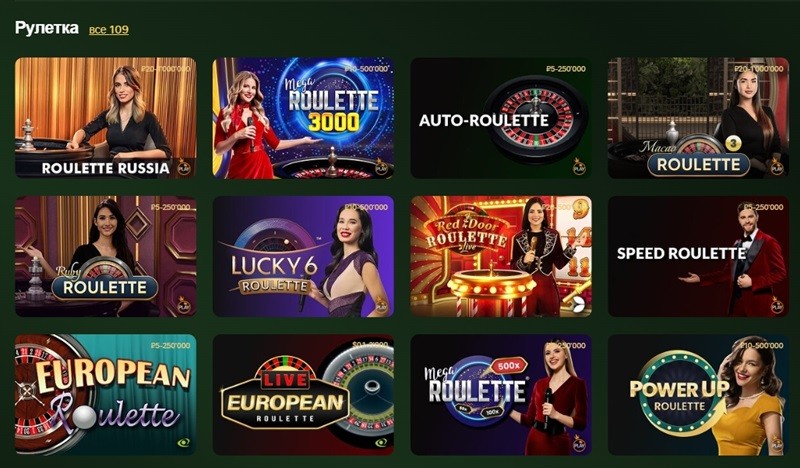
Task: Select the Speed Roulette game tile
Action: [x=698, y=256]
